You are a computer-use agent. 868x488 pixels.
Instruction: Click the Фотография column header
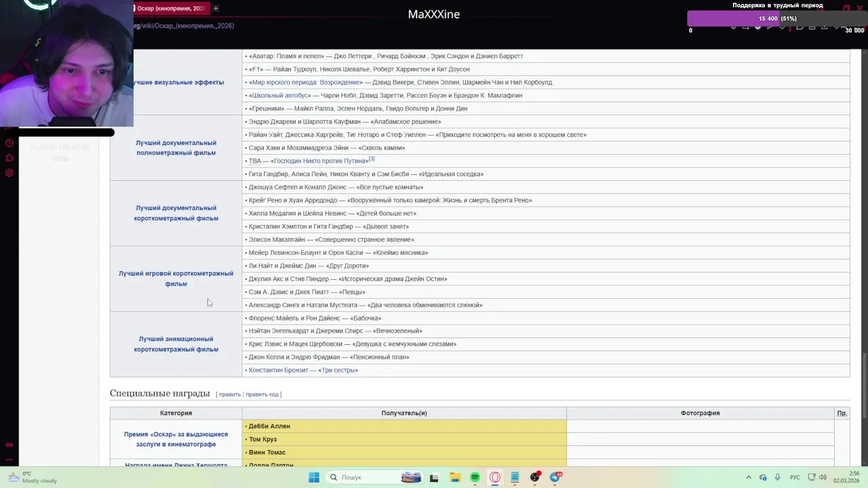(x=701, y=413)
